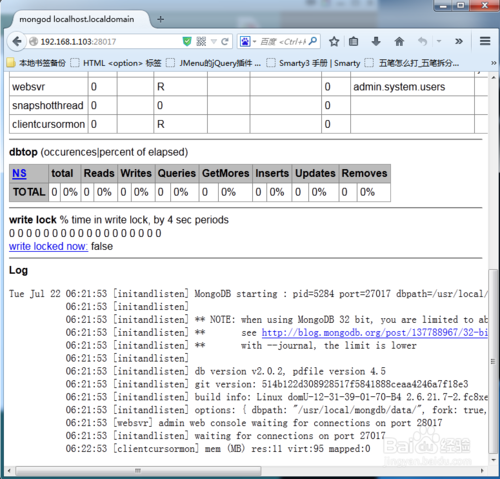Click the search magnifier icon
The width and height of the screenshot is (500, 479).
tap(313, 41)
